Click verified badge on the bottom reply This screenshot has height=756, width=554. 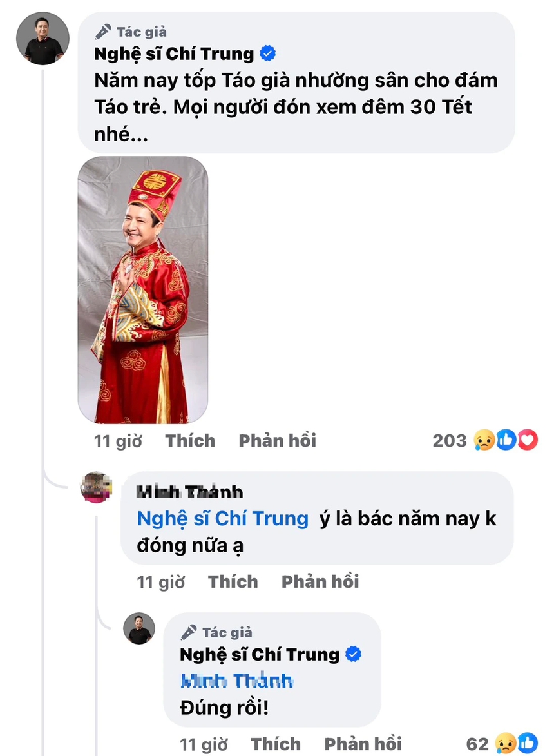click(x=354, y=654)
